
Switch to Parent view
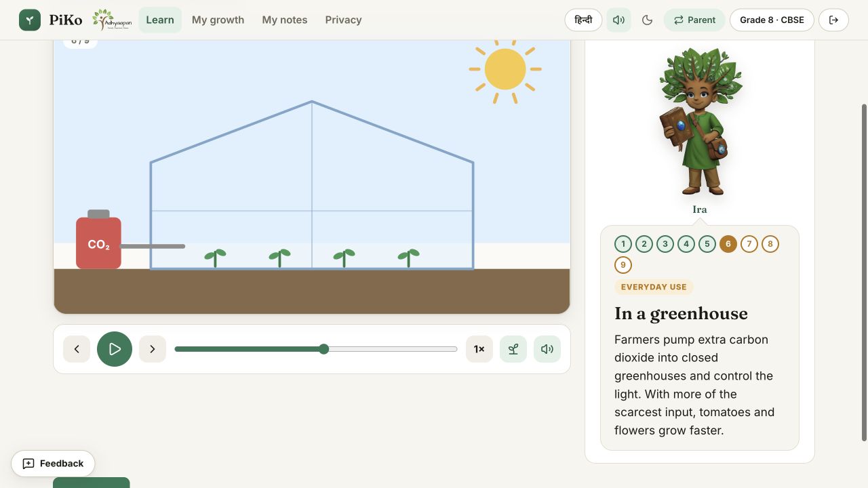(x=694, y=20)
